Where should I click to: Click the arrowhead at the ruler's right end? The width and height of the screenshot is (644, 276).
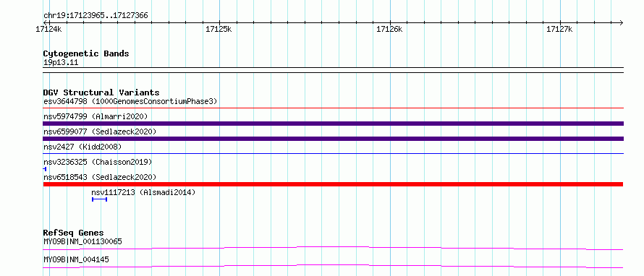[x=621, y=22]
